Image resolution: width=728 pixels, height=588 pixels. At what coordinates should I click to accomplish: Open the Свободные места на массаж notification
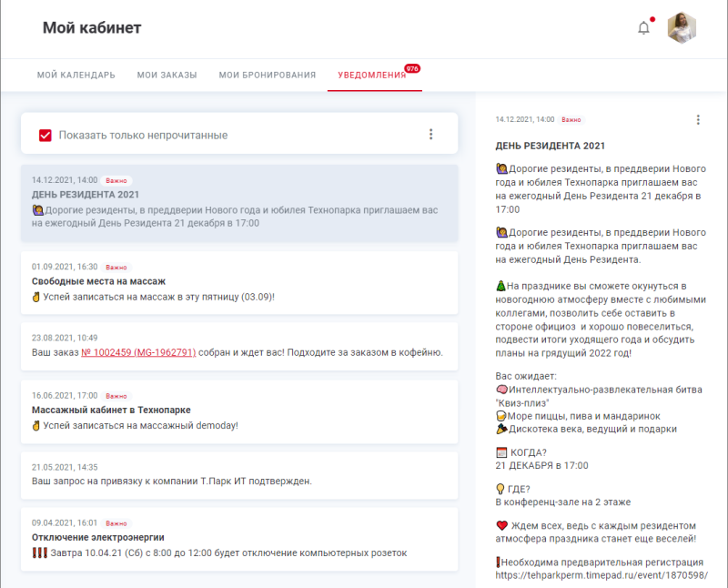point(237,279)
